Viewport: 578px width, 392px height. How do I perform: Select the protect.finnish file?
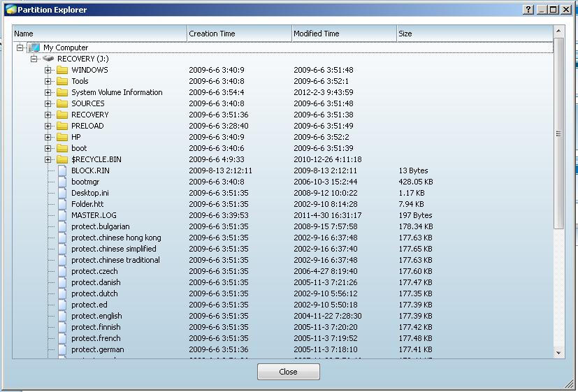tap(96, 327)
